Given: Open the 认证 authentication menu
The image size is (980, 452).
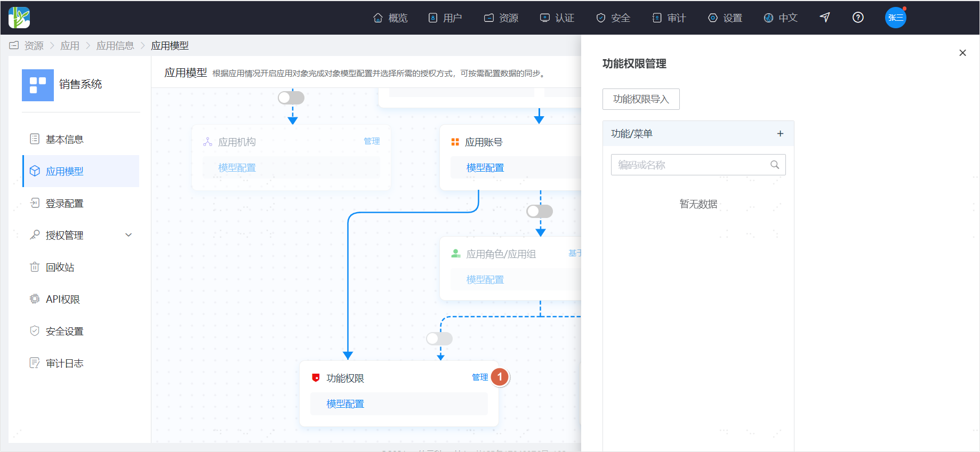Looking at the screenshot, I should coord(557,18).
